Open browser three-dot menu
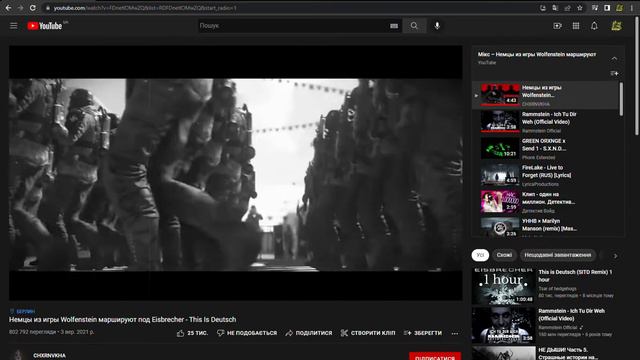 pyautogui.click(x=631, y=8)
